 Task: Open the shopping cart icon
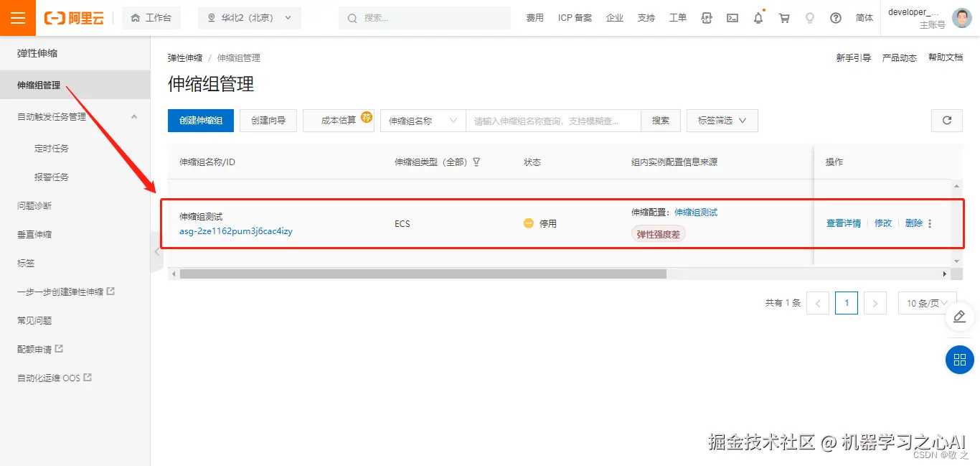(783, 17)
